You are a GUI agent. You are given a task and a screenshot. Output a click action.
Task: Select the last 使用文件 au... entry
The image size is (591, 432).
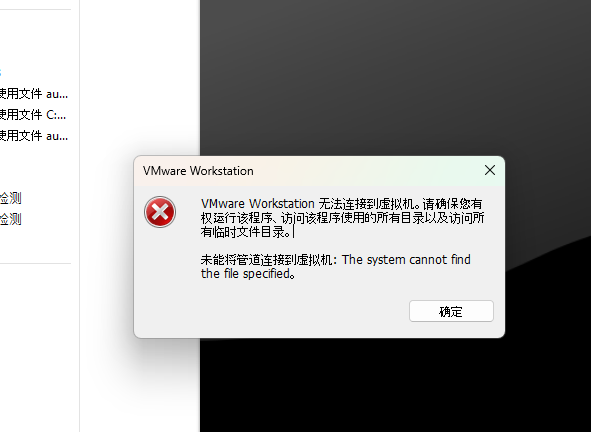[x=34, y=135]
